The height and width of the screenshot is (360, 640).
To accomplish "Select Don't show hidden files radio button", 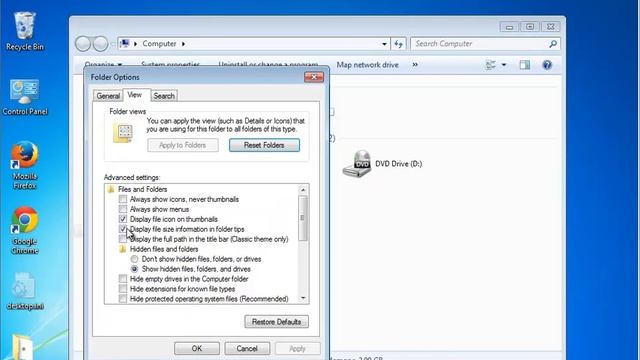I will (x=134, y=259).
